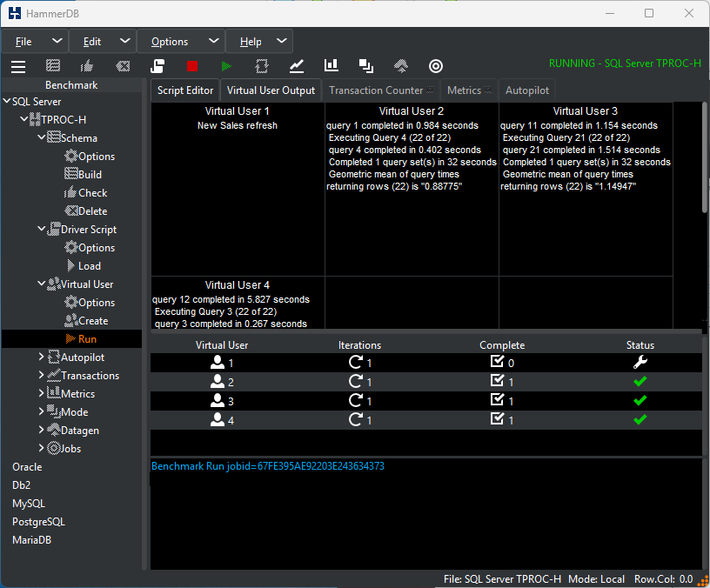Image resolution: width=710 pixels, height=588 pixels.
Task: Click the person icon for Virtual User 4
Action: point(218,419)
